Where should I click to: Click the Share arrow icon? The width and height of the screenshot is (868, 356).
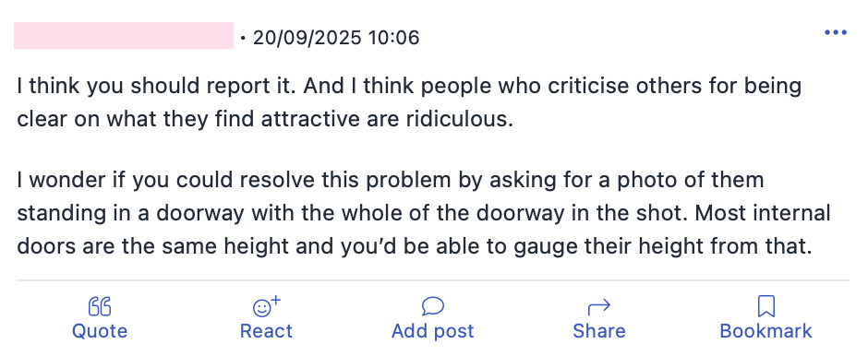click(x=599, y=305)
